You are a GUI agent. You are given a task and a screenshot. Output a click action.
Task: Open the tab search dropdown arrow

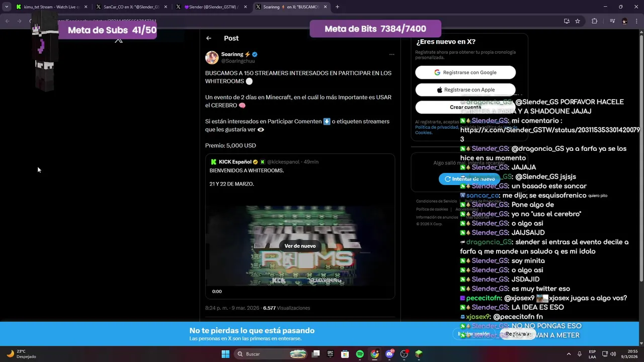pos(7,7)
